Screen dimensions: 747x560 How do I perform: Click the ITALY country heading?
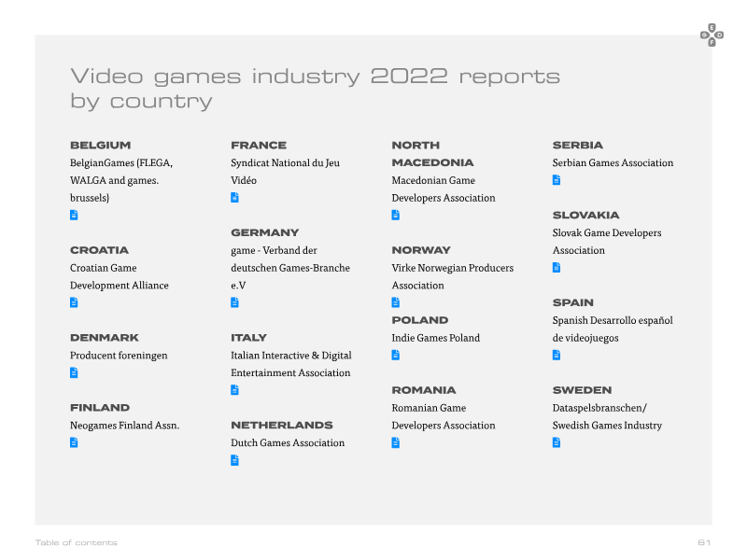248,338
